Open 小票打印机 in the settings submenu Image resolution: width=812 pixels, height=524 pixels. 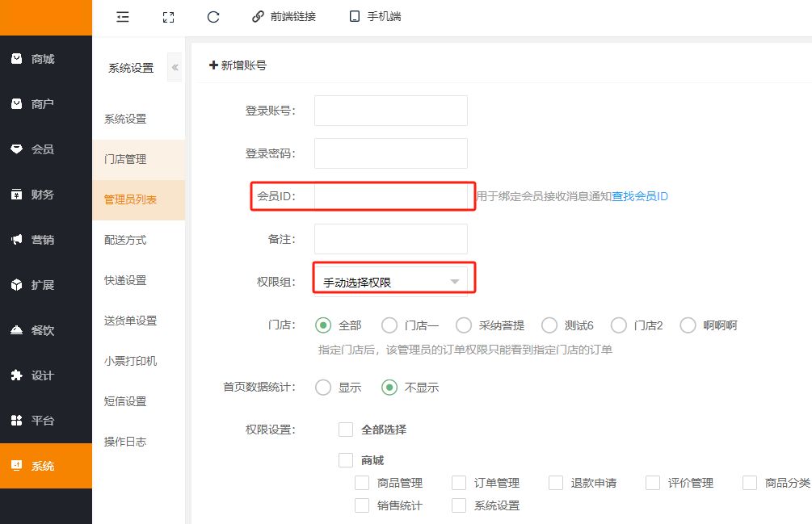coord(130,361)
